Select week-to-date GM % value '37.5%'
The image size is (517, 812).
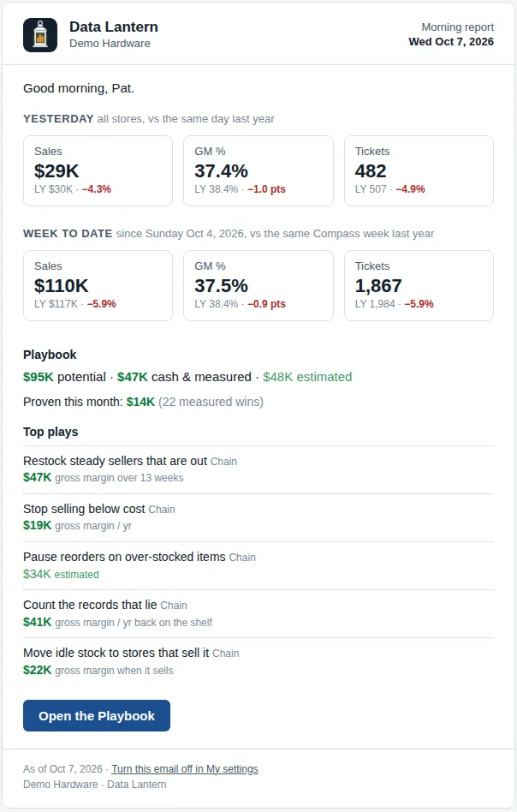click(221, 286)
